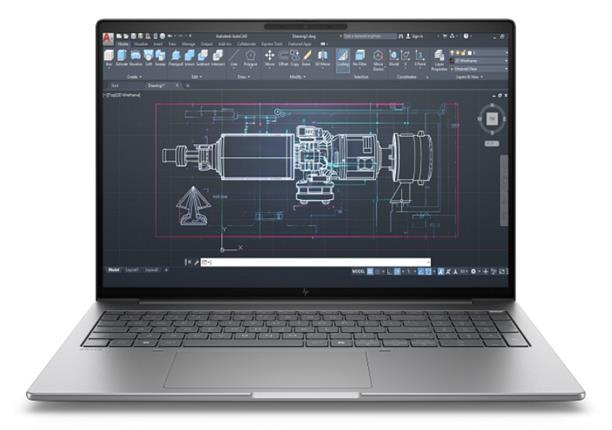Screen dimensions: 612x430
Task: Open the Output ribbon tab
Action: pos(207,44)
